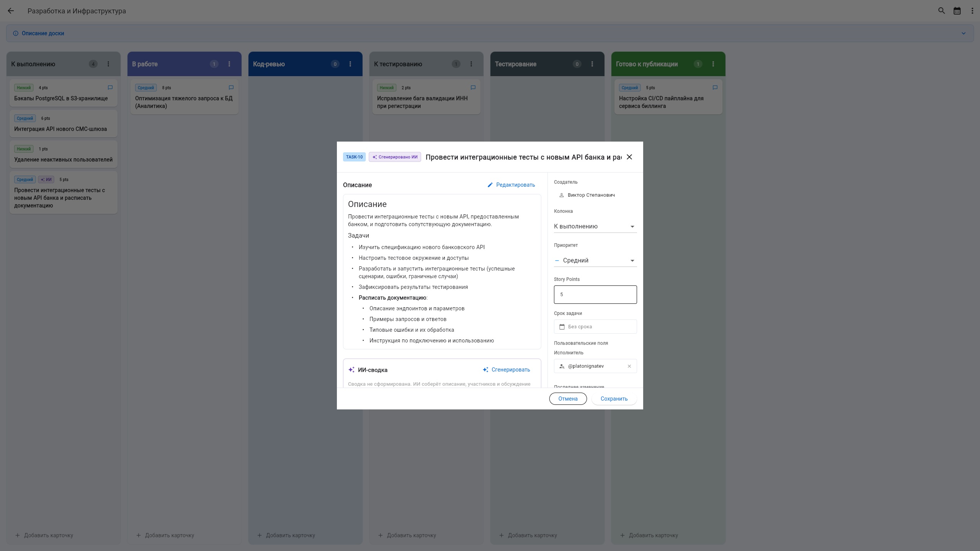
Task: Click the 'Исполнитель' field with @platonignatev
Action: point(595,366)
